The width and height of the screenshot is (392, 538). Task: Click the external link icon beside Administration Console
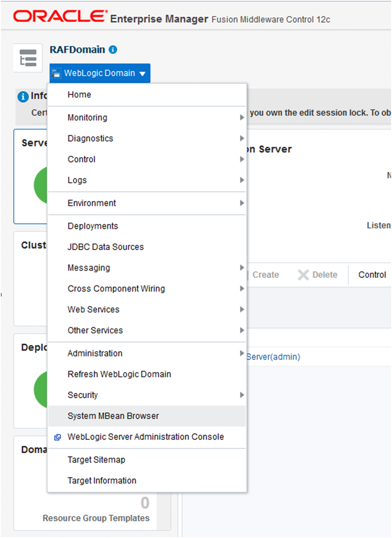(57, 437)
